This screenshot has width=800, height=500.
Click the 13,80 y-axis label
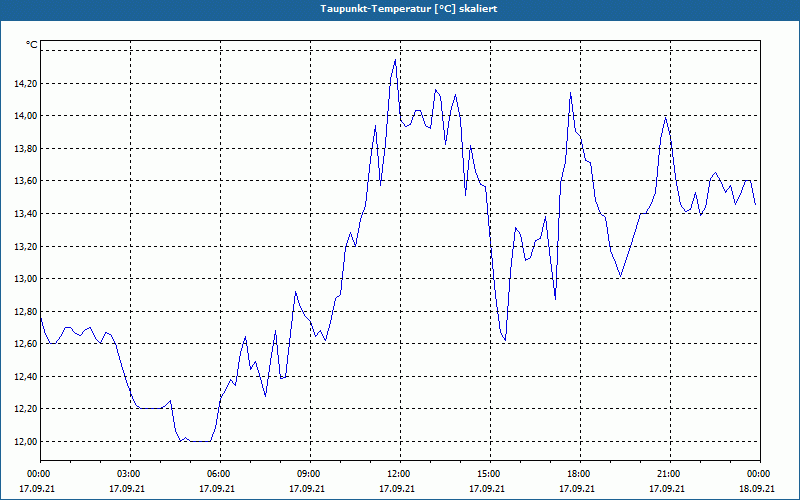click(26, 148)
